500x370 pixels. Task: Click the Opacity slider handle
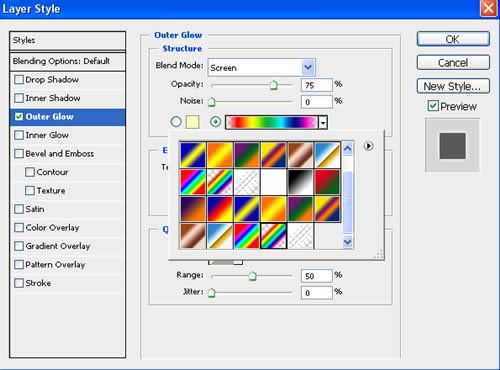pos(274,85)
